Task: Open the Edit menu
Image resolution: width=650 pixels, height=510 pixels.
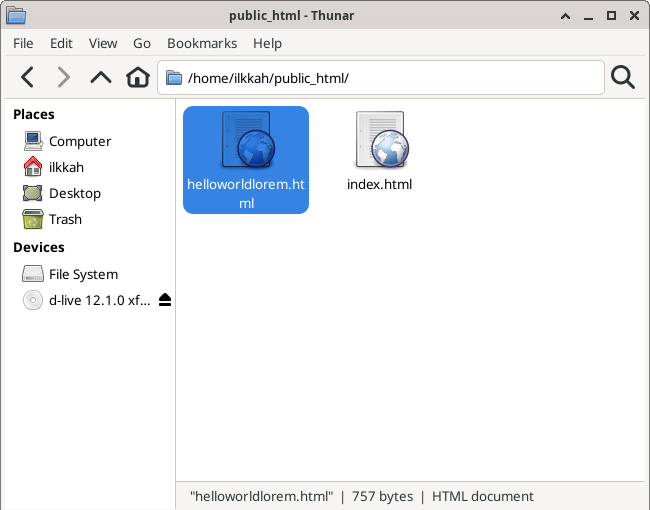Action: [61, 43]
